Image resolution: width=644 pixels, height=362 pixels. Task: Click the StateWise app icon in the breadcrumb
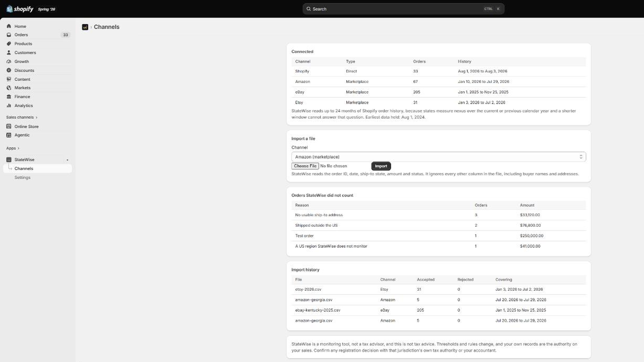(85, 27)
